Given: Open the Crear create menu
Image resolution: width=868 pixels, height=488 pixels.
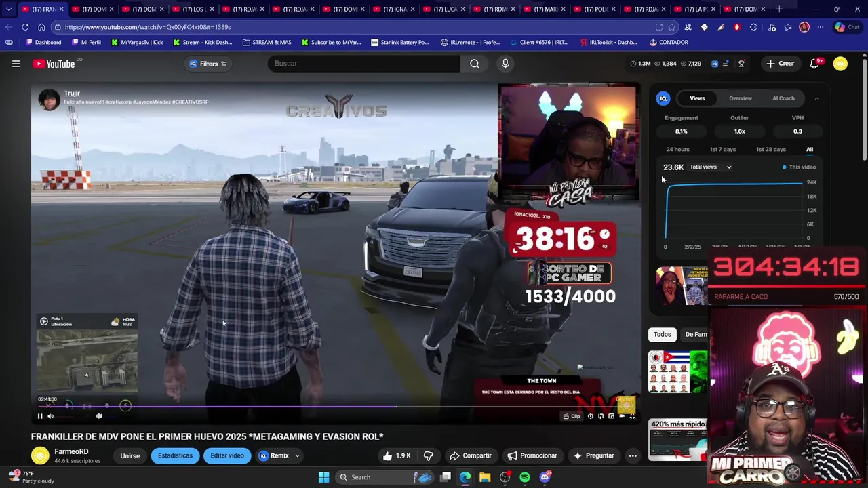Looking at the screenshot, I should coord(781,64).
